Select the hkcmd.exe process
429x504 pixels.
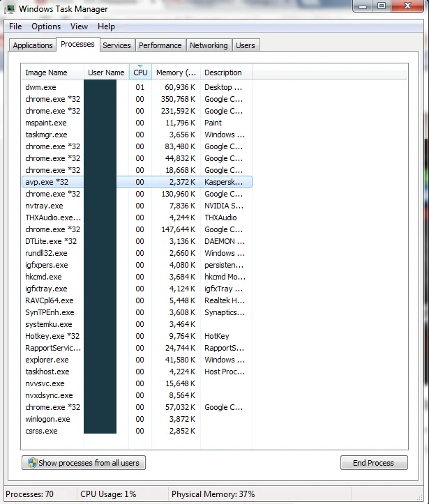[x=137, y=277]
